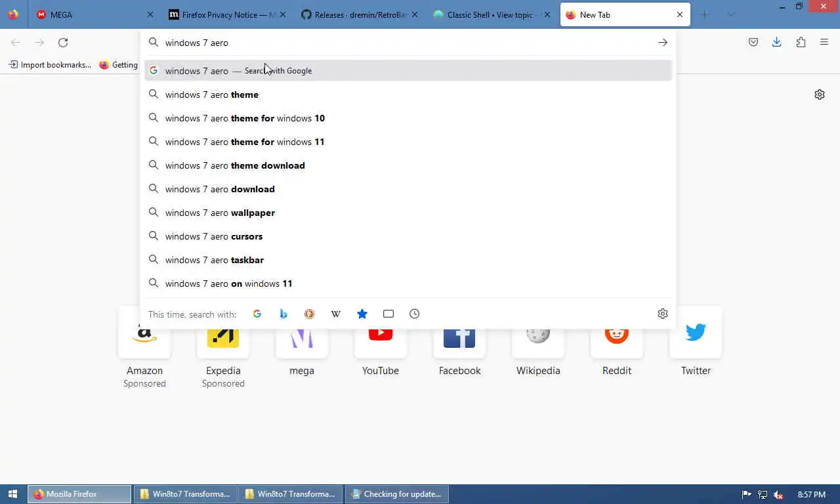
Task: Click Import bookmarks toolbar item
Action: click(x=50, y=65)
